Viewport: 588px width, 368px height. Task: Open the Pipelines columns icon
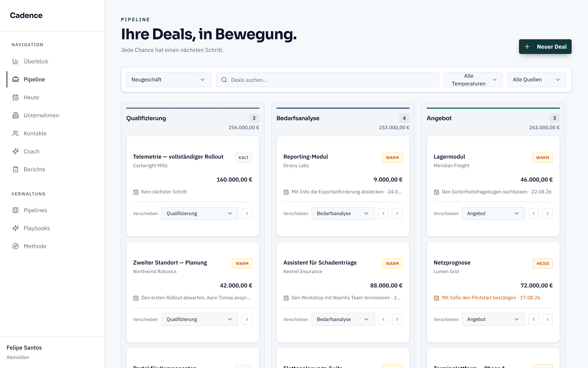[16, 210]
